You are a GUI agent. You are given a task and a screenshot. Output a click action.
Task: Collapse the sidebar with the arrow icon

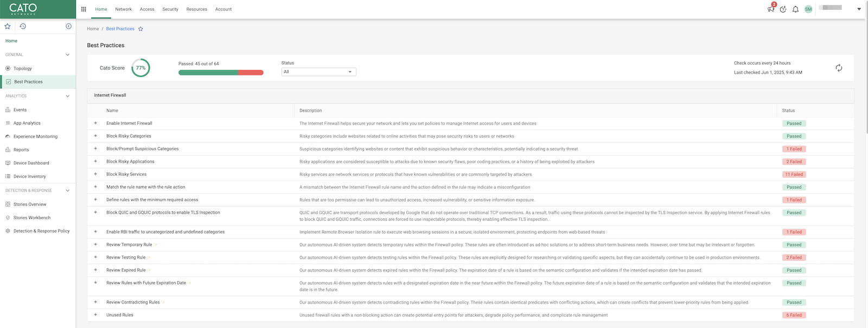pos(68,26)
